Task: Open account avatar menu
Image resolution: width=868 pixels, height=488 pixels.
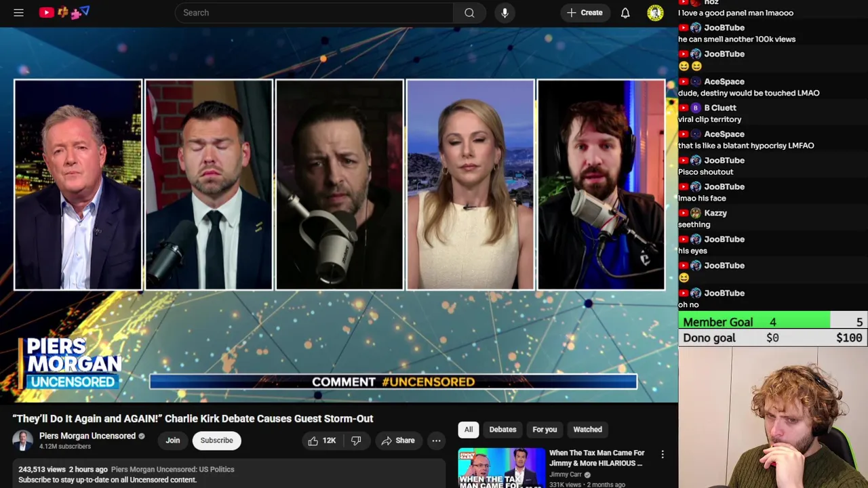Action: (655, 12)
